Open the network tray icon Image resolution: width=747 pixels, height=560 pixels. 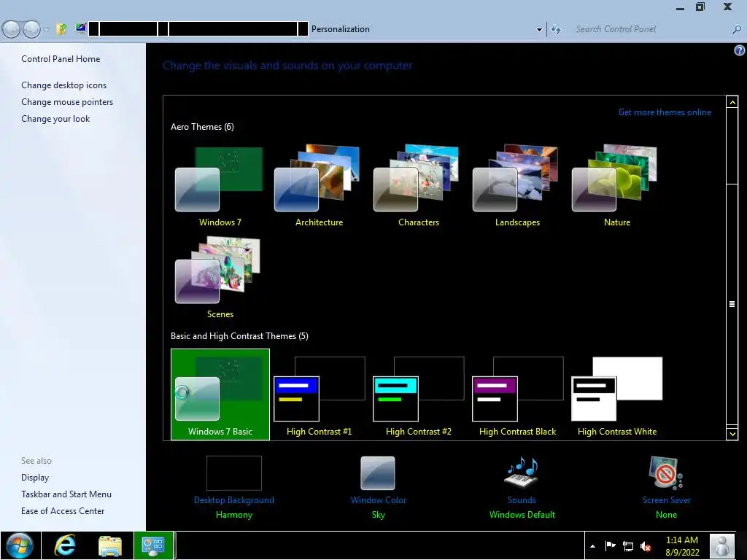coord(628,546)
